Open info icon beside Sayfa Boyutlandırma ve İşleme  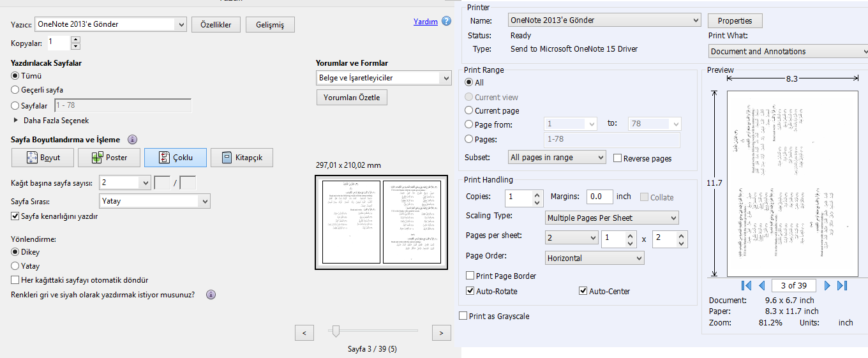click(133, 140)
